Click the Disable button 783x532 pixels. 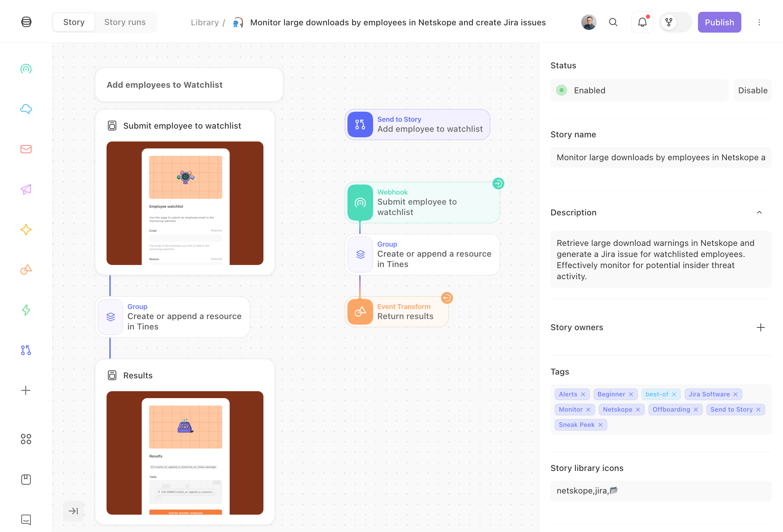(x=753, y=90)
